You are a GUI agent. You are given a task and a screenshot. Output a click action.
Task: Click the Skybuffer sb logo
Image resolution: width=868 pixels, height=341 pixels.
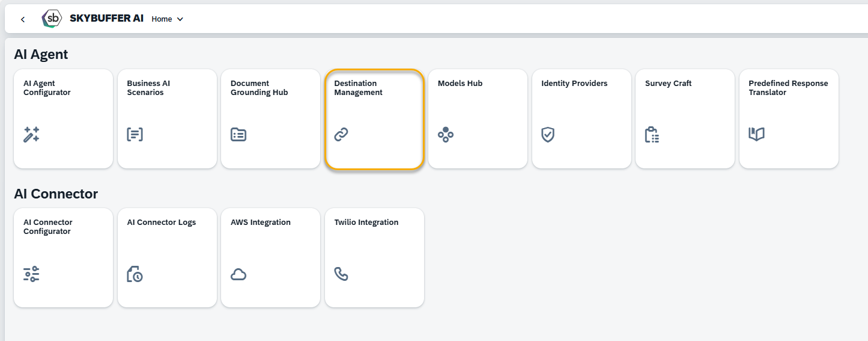[x=52, y=19]
